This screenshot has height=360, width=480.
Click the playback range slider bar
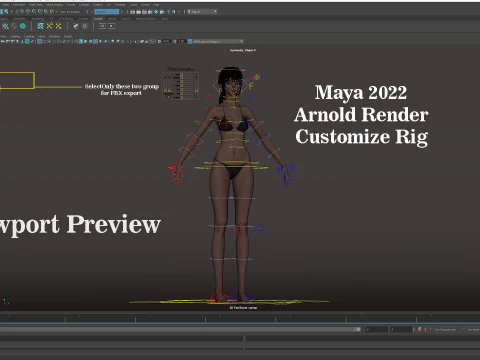point(180,329)
